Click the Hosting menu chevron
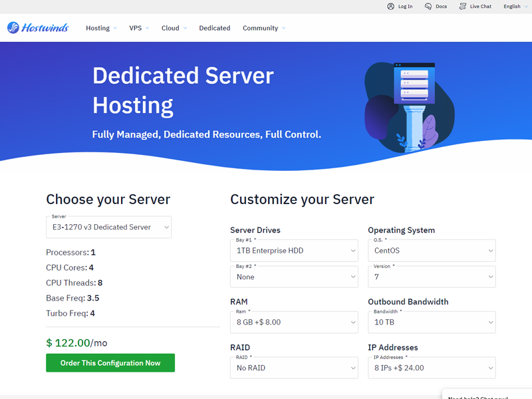This screenshot has height=399, width=532. pos(115,28)
